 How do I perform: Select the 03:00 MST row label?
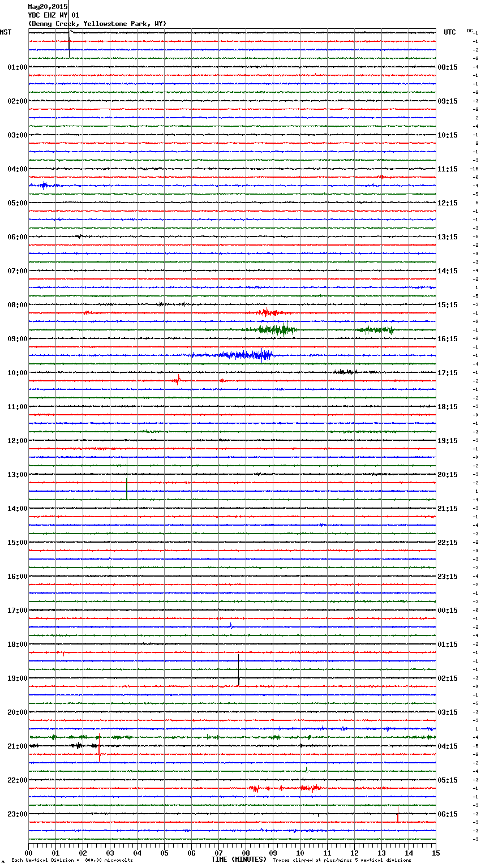[x=18, y=135]
